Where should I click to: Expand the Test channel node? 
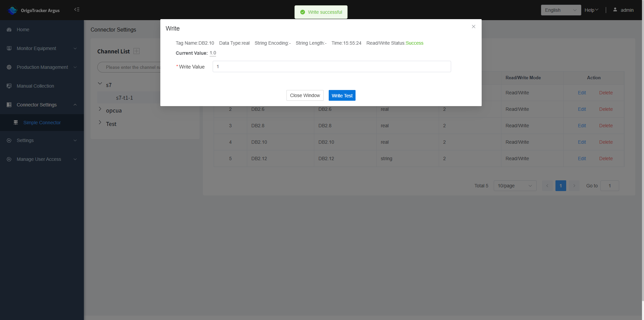[x=100, y=123]
